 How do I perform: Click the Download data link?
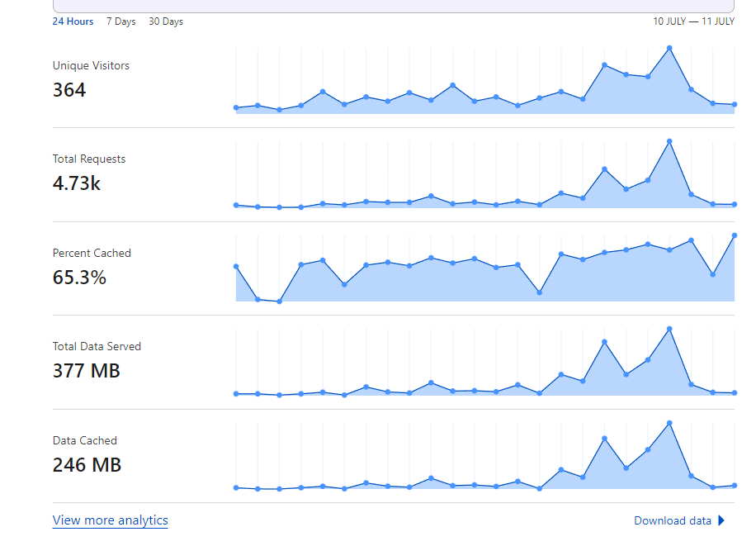673,521
